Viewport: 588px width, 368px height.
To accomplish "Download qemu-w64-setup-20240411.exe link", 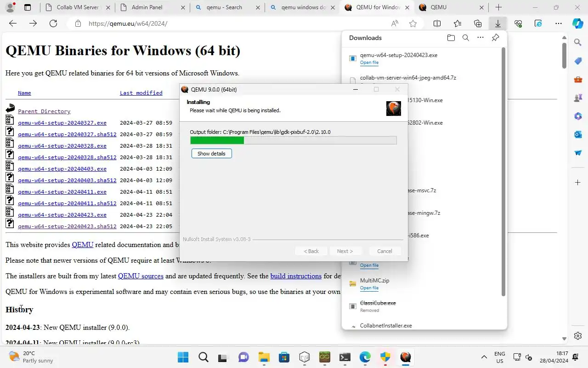I will 62,192.
